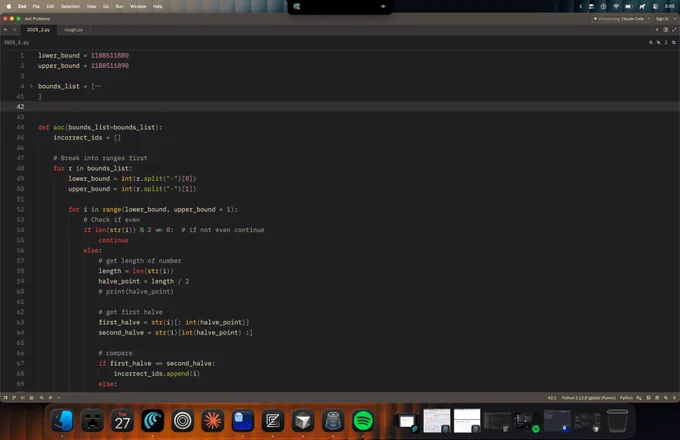Open notifications bell in status bar
This screenshot has height=440, width=680.
point(674,398)
